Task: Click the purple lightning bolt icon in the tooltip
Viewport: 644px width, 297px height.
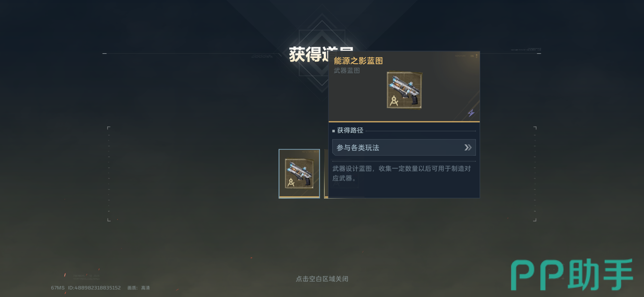Action: [471, 113]
